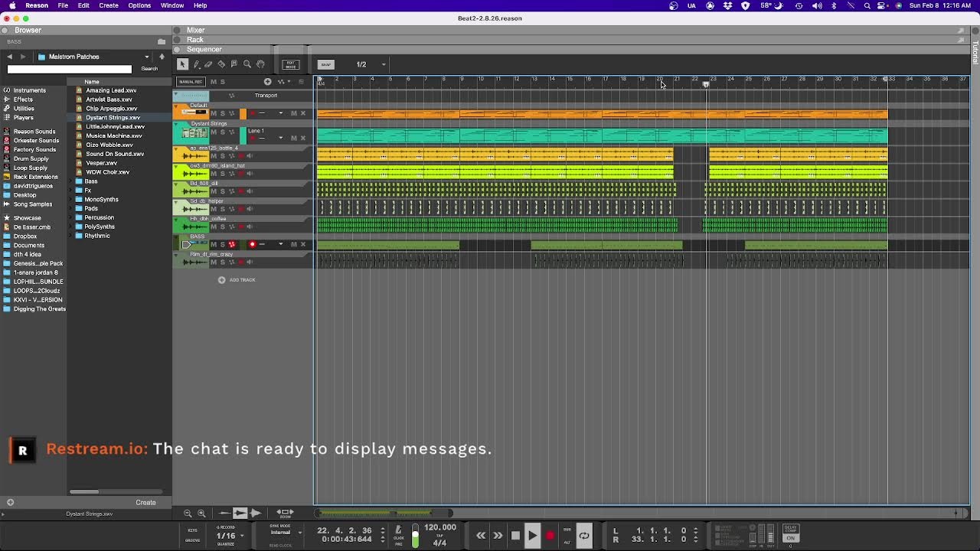Select the mute tool

pos(234,64)
